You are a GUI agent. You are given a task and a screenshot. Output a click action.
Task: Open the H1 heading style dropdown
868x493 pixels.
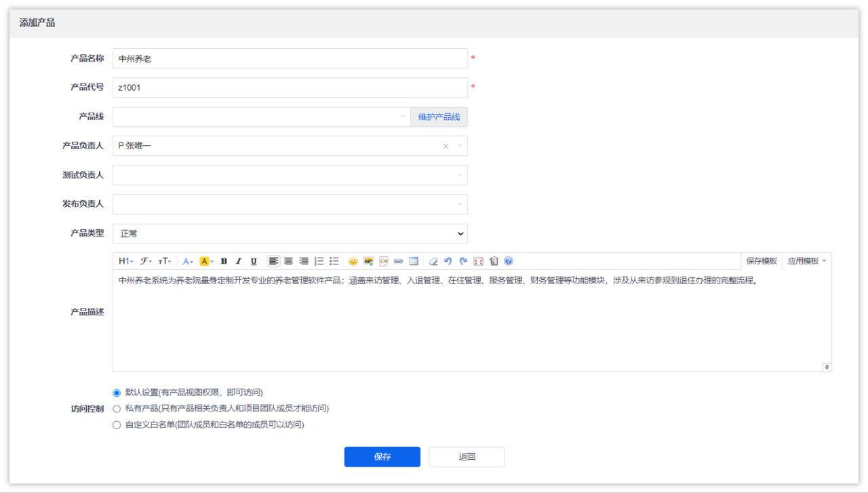point(126,261)
